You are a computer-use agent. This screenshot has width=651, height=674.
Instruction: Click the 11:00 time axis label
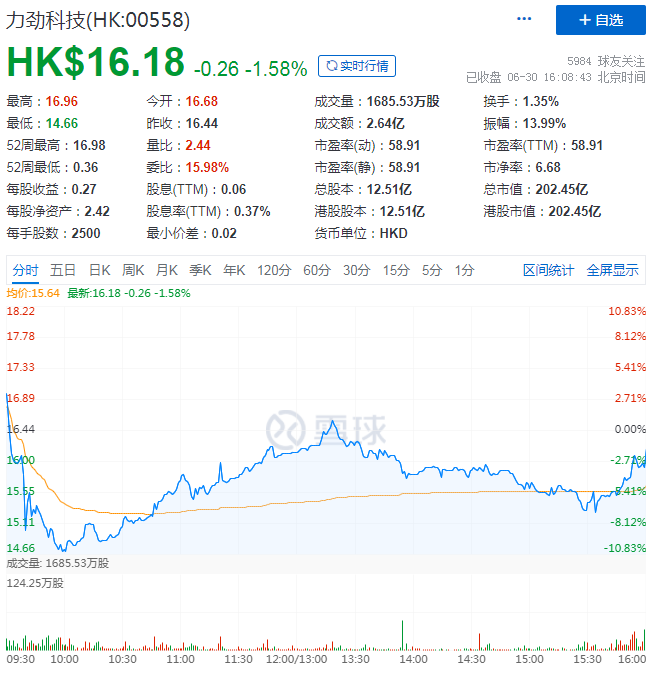[x=180, y=659]
